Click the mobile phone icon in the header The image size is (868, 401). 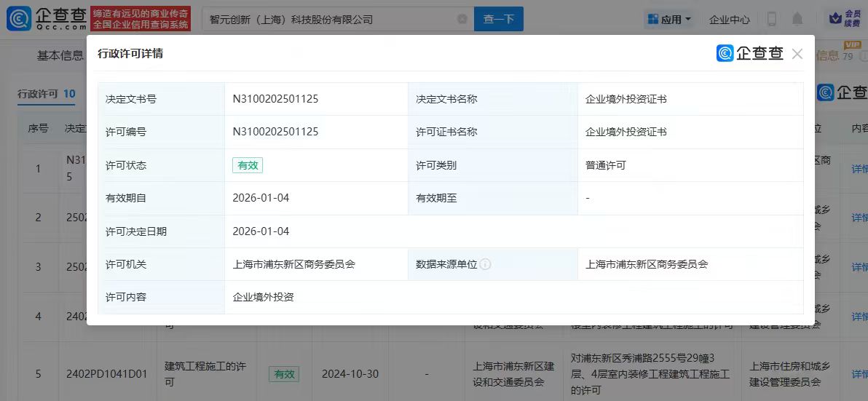[x=772, y=19]
